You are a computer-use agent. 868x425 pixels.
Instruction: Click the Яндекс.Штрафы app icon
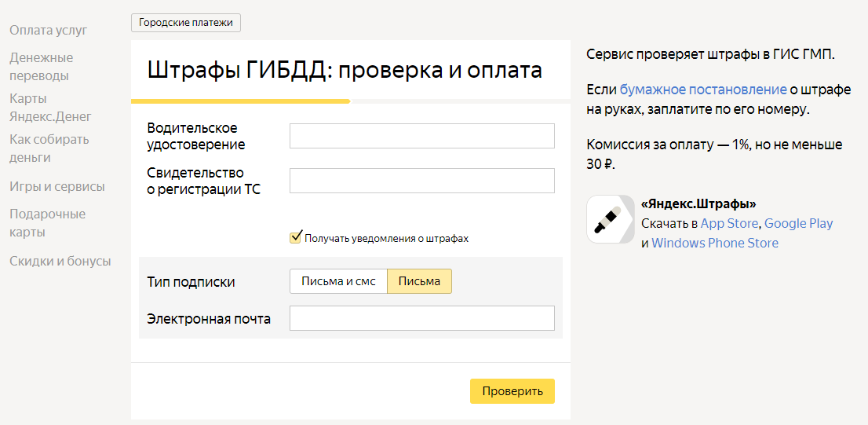[611, 219]
